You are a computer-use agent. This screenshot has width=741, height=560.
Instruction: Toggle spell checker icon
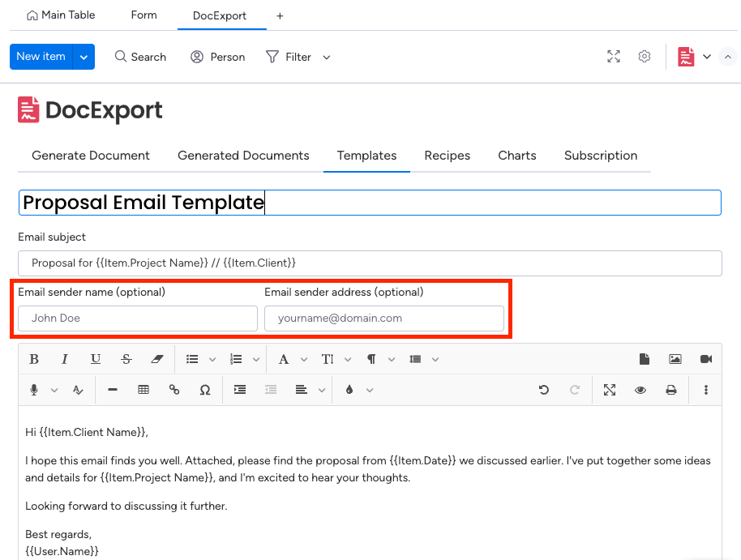78,390
